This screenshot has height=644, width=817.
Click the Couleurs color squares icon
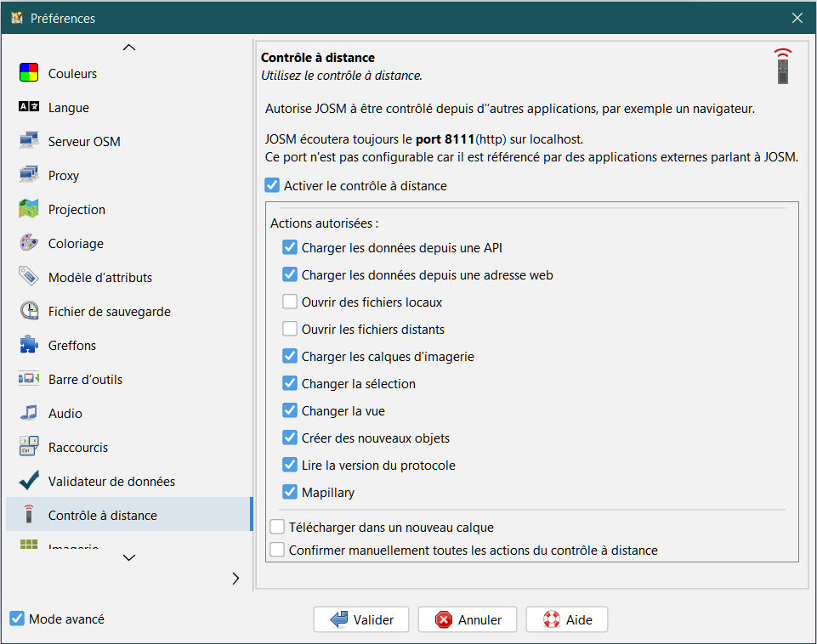29,74
